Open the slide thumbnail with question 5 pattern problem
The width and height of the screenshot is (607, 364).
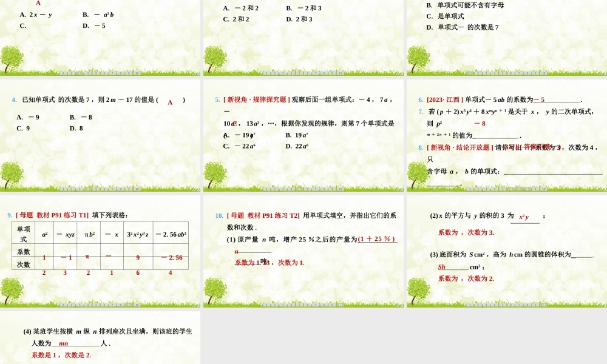[303, 135]
